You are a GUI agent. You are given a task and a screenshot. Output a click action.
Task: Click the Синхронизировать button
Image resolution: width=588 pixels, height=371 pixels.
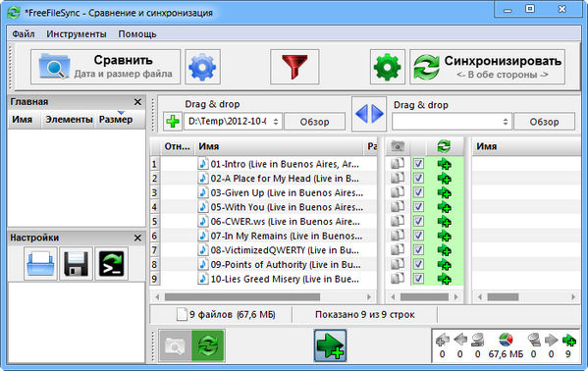point(488,67)
